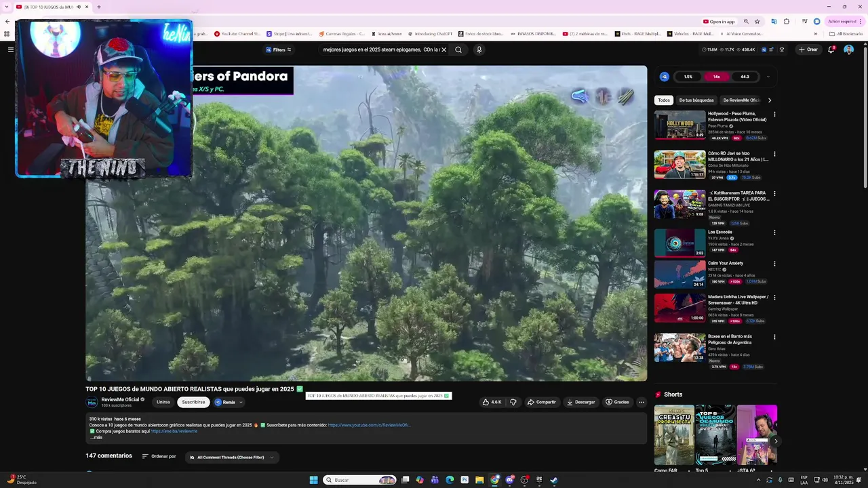Expand the vidIQ score panel chevron
This screenshot has width=868, height=488.
[768, 77]
